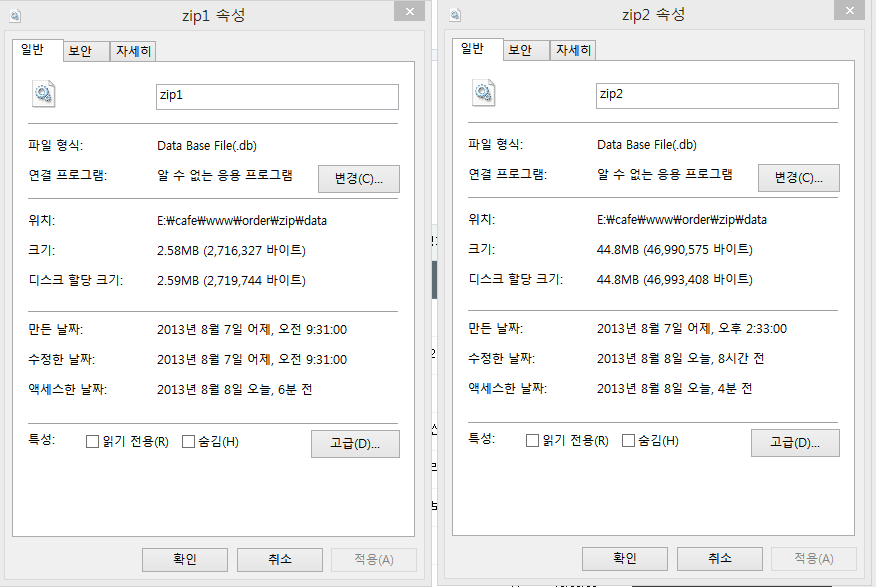Click the zip2 file name field
This screenshot has width=876, height=587.
click(x=716, y=95)
